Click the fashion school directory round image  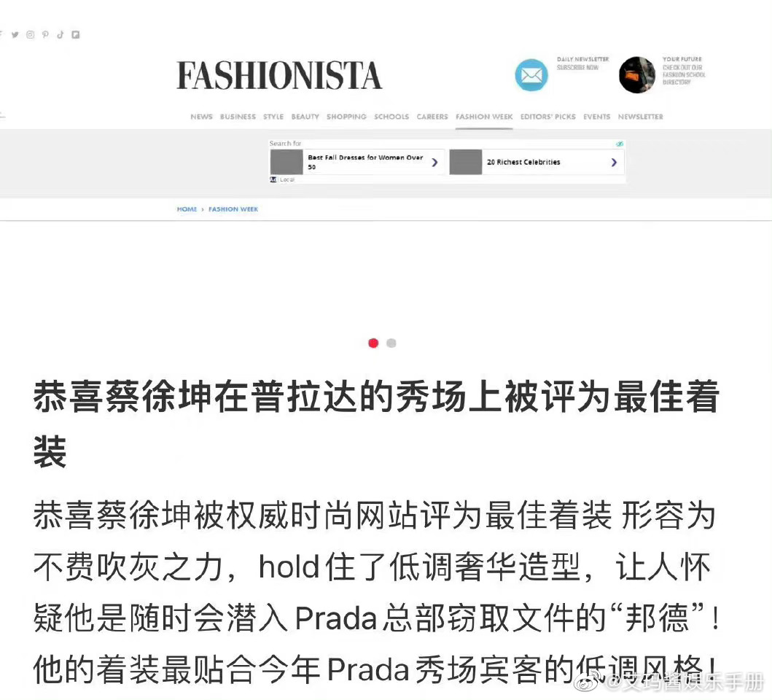(x=637, y=75)
